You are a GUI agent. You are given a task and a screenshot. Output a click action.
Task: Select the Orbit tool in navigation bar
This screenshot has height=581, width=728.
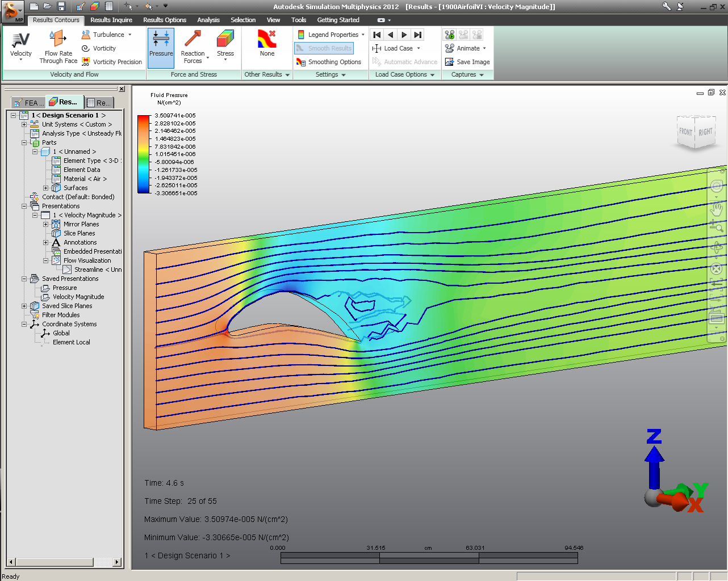tap(717, 247)
